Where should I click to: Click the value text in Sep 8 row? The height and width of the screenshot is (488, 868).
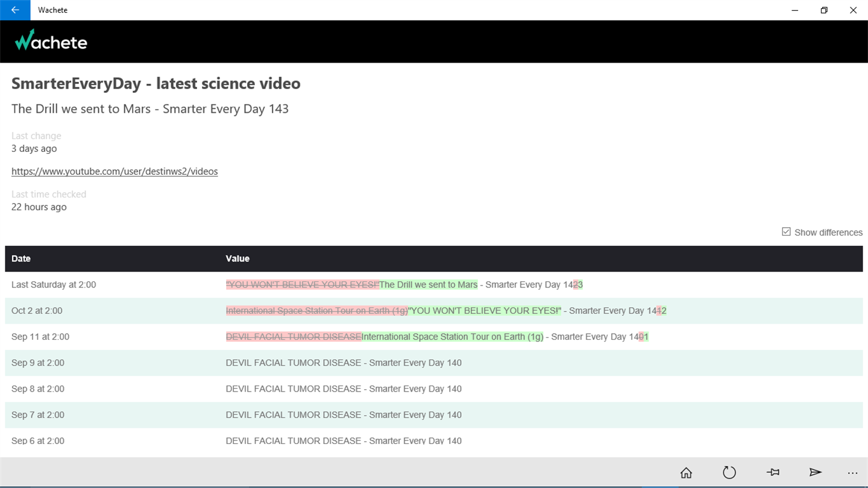pos(344,389)
